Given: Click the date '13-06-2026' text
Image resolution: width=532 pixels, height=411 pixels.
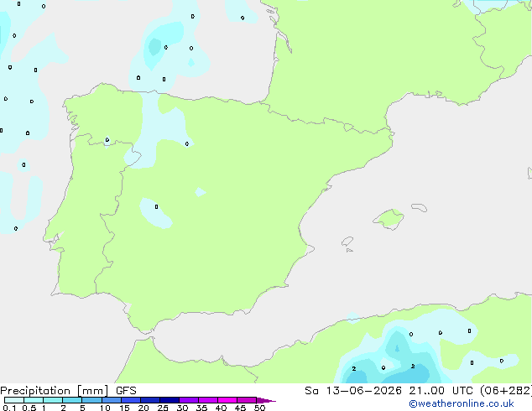Looking at the screenshot, I should [x=363, y=391].
